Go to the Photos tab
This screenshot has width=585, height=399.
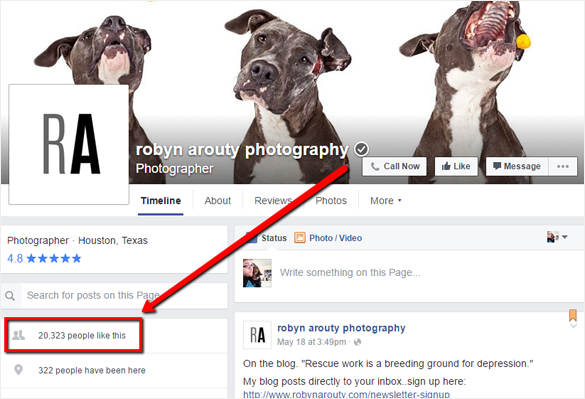pos(331,201)
